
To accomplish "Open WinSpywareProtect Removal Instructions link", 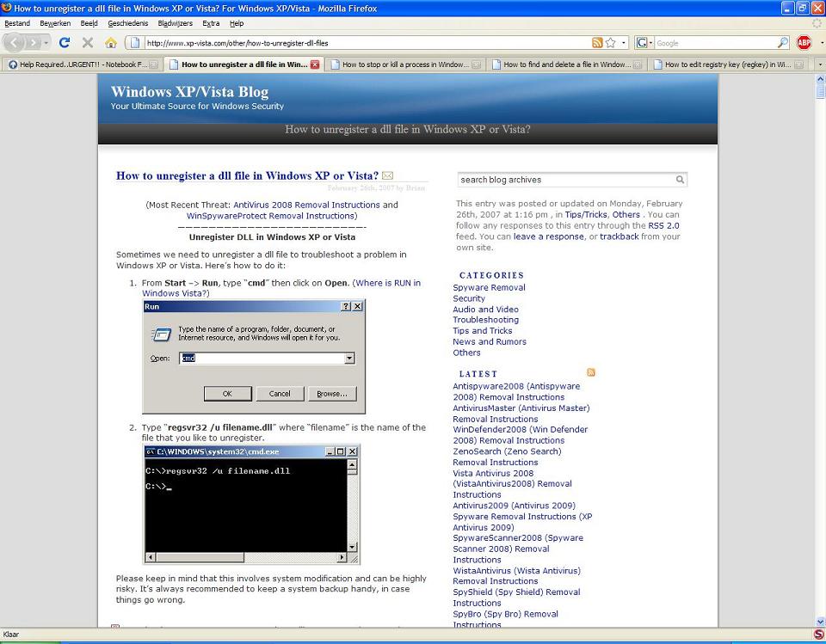I will [270, 216].
